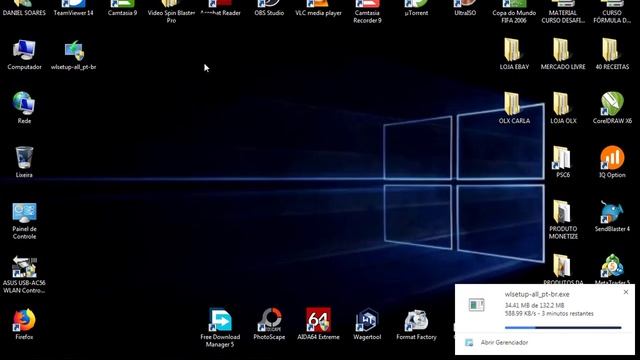Open Painel de Controle icon

(x=24, y=221)
